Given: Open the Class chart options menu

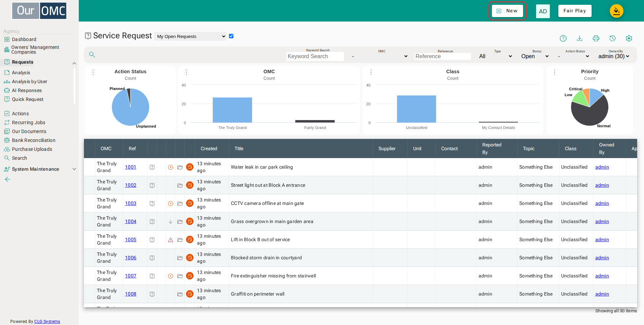Looking at the screenshot, I should pyautogui.click(x=371, y=72).
